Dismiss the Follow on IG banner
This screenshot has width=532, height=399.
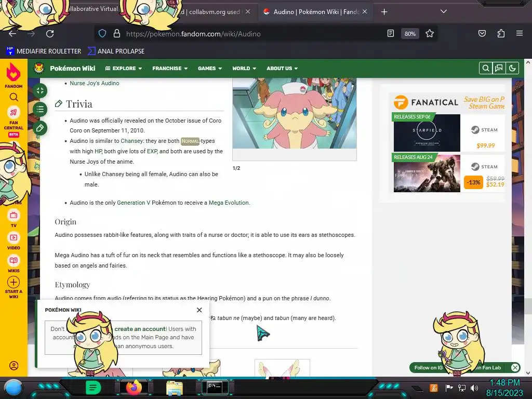(x=515, y=367)
